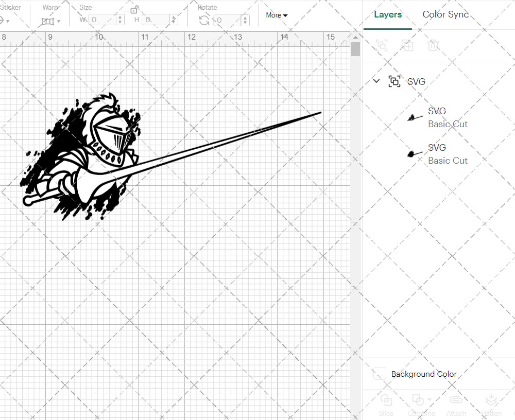Click the delete layer trash icon

(x=434, y=45)
